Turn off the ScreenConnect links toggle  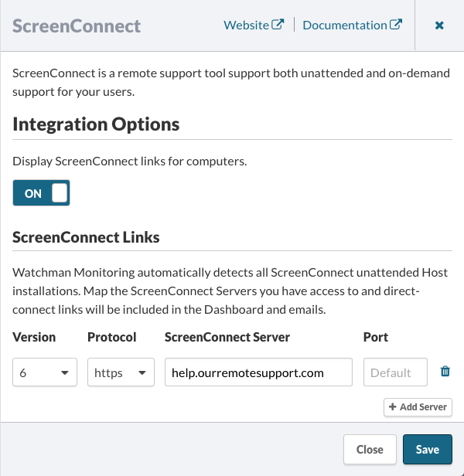tap(41, 192)
